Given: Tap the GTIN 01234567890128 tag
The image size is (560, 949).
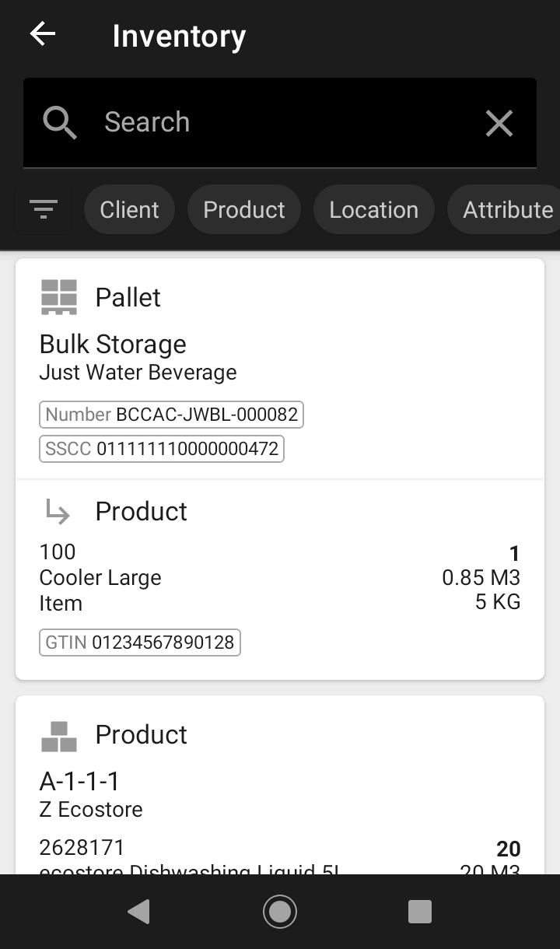Looking at the screenshot, I should point(140,643).
